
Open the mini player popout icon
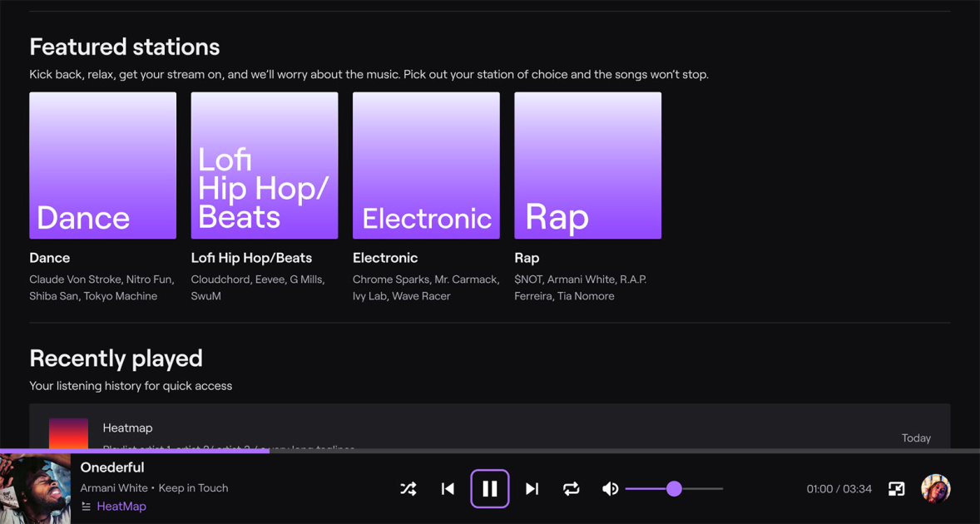pyautogui.click(x=896, y=489)
